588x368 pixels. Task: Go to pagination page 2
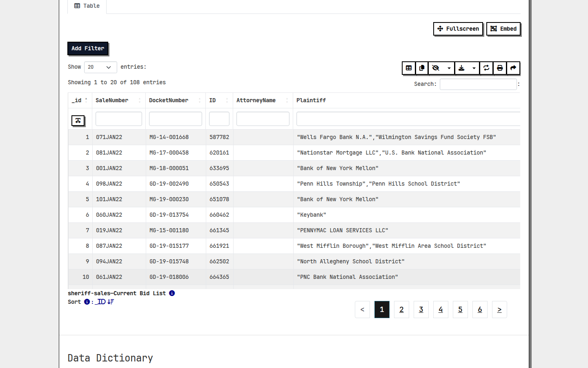pos(401,310)
